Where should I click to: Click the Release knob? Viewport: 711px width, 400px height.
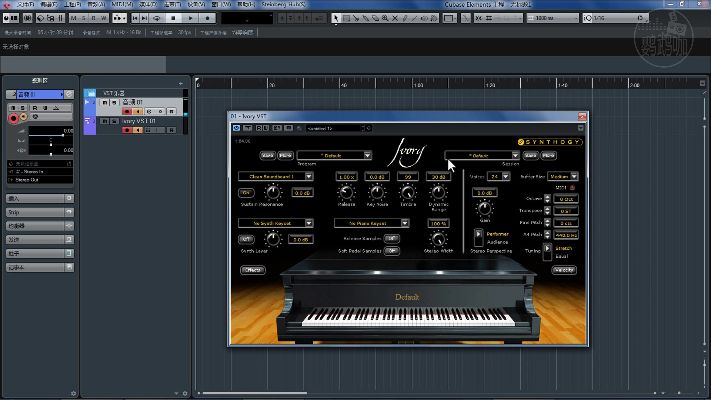pos(347,192)
